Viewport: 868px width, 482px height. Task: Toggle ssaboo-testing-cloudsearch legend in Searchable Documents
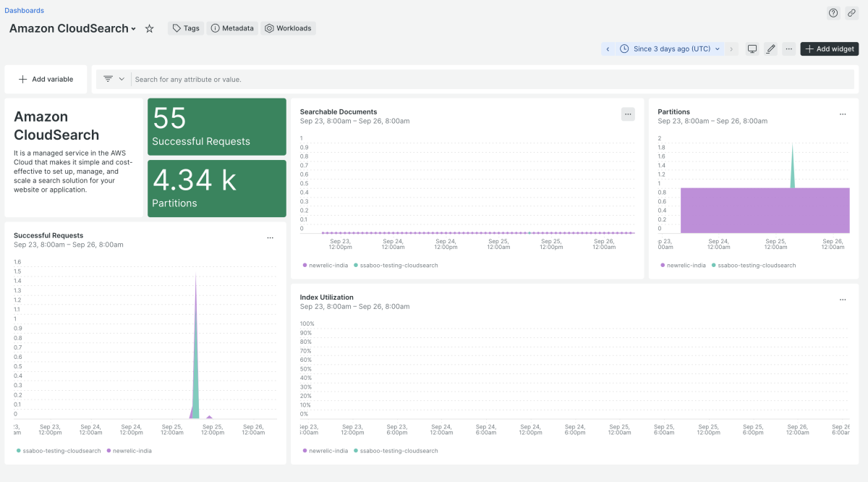(396, 265)
